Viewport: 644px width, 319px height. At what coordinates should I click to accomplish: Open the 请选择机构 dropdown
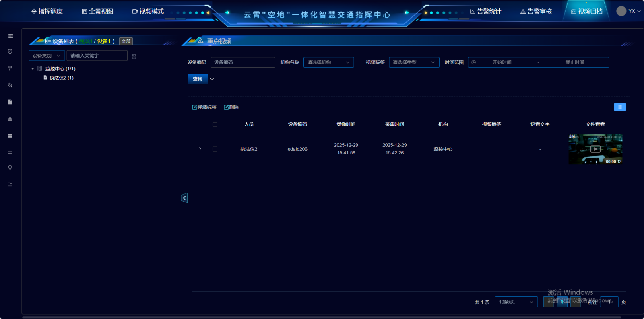click(328, 62)
